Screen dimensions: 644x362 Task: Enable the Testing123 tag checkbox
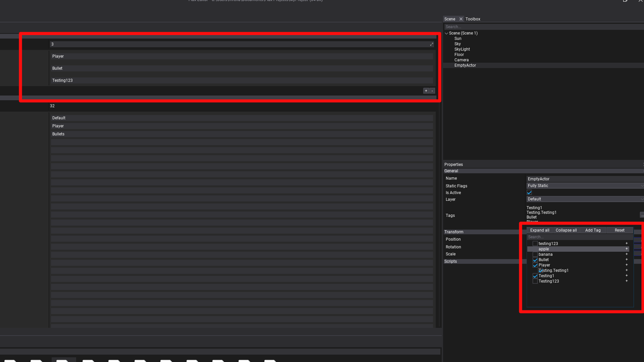tap(535, 281)
